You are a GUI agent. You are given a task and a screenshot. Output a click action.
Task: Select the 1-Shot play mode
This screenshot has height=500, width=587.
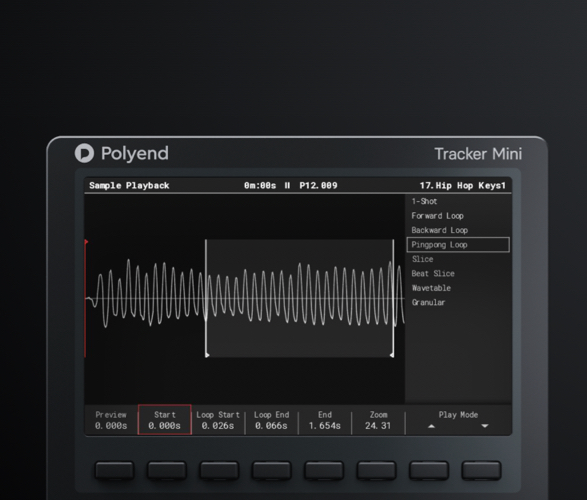tap(424, 201)
